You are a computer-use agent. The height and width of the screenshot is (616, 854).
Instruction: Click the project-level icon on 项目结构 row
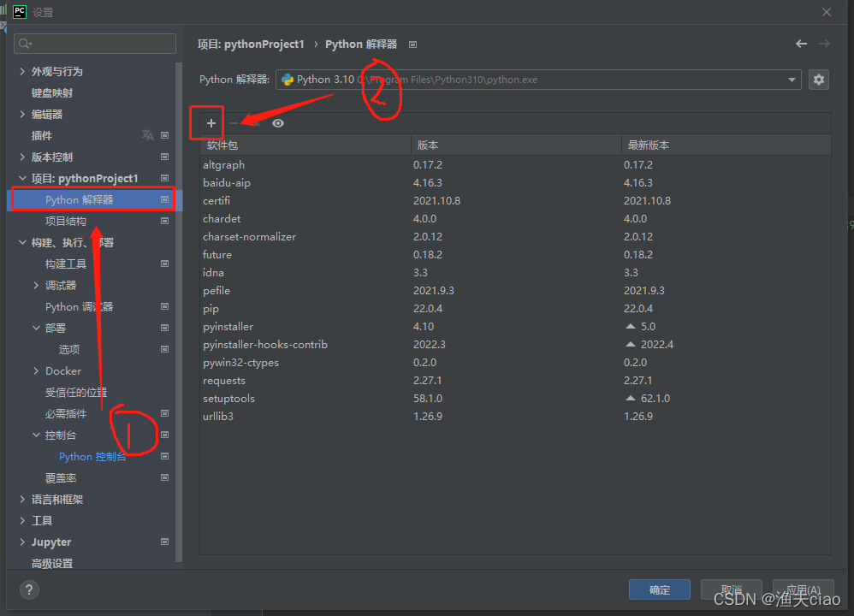pos(164,221)
